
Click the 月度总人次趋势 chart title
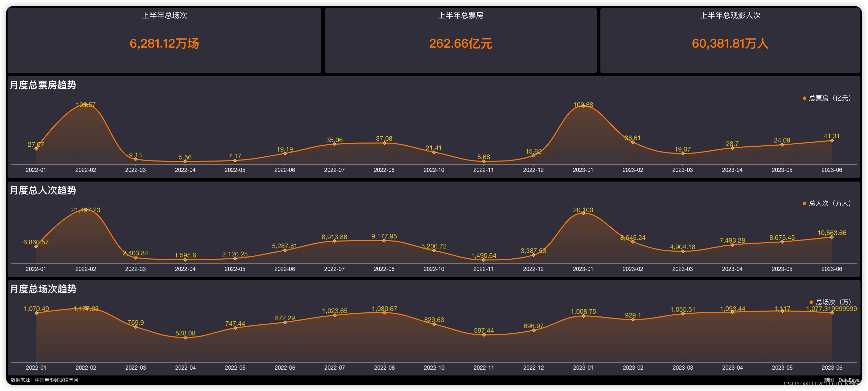tap(43, 190)
